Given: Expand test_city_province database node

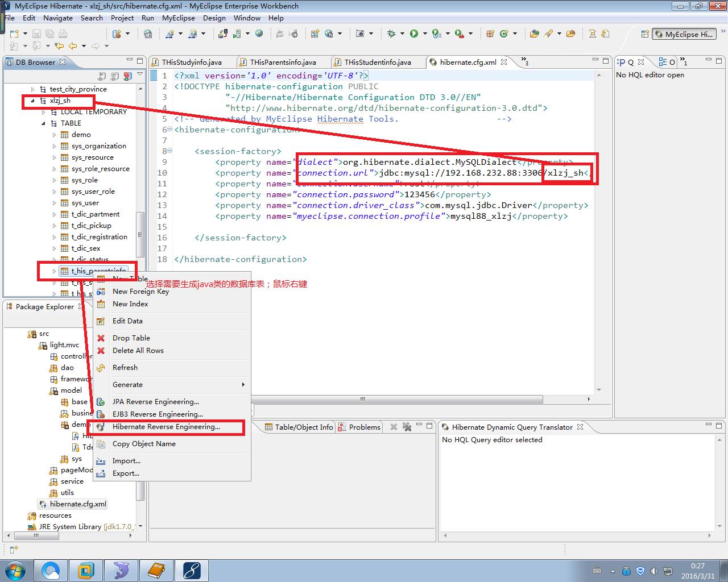Looking at the screenshot, I should pos(32,89).
